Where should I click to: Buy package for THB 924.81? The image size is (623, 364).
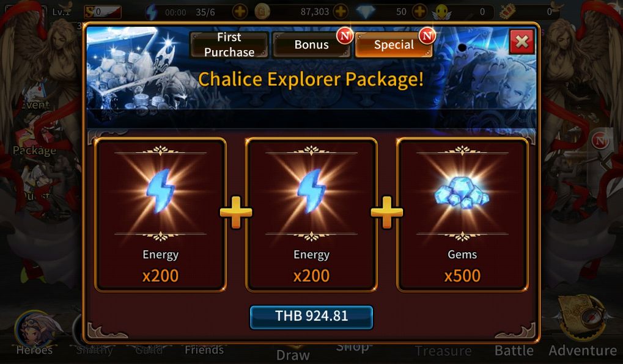[312, 316]
